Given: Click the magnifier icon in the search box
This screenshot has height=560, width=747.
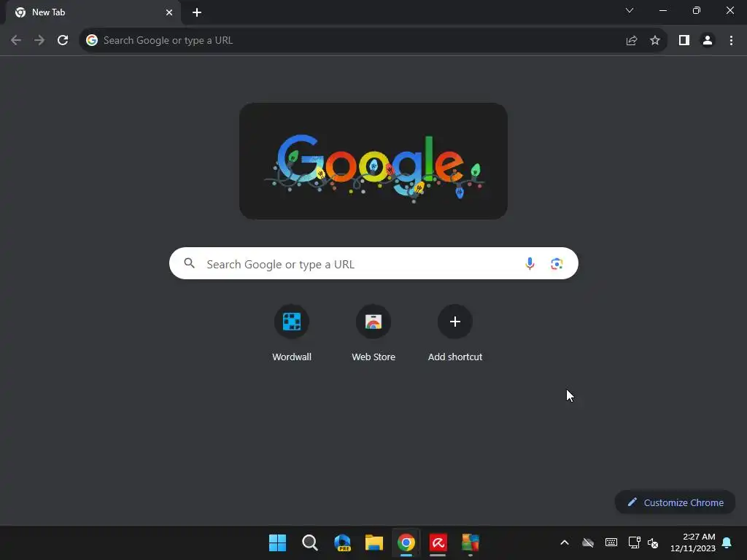Looking at the screenshot, I should click(189, 262).
